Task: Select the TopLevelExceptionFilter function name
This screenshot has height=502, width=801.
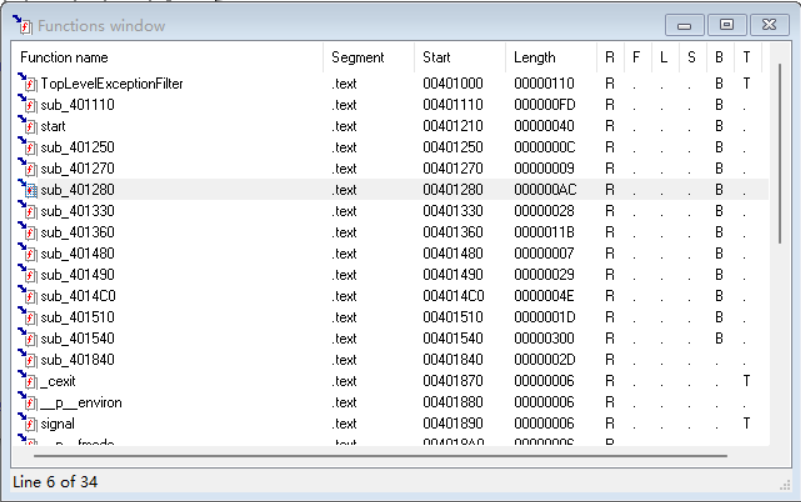Action: (112, 83)
